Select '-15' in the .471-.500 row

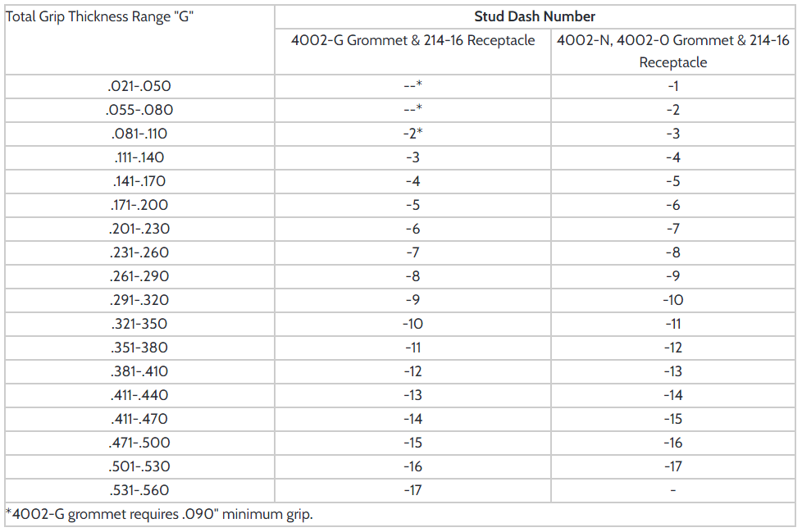pyautogui.click(x=412, y=443)
